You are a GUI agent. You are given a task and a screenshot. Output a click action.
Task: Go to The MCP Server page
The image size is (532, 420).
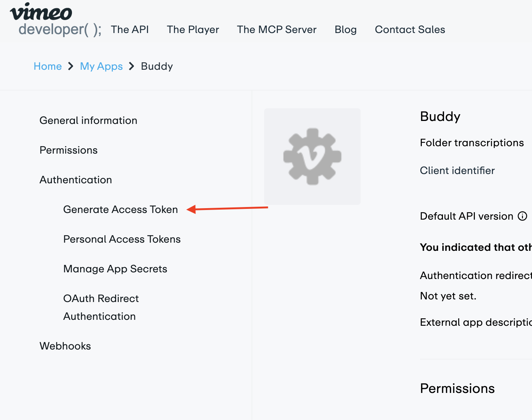[x=277, y=30]
